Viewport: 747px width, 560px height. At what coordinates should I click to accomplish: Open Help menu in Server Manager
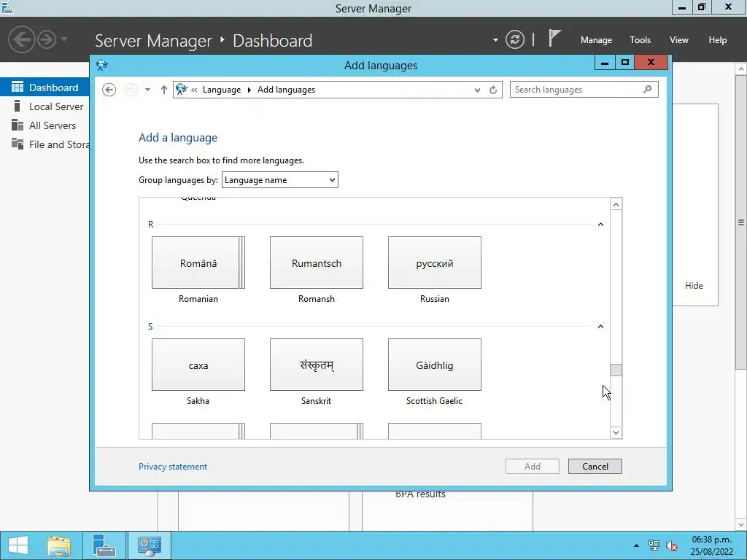(x=718, y=40)
